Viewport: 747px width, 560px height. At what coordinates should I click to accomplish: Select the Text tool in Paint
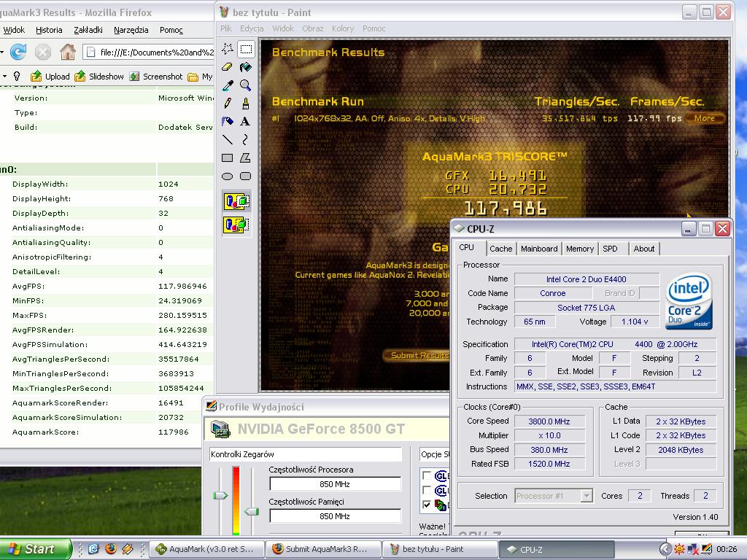click(x=246, y=122)
